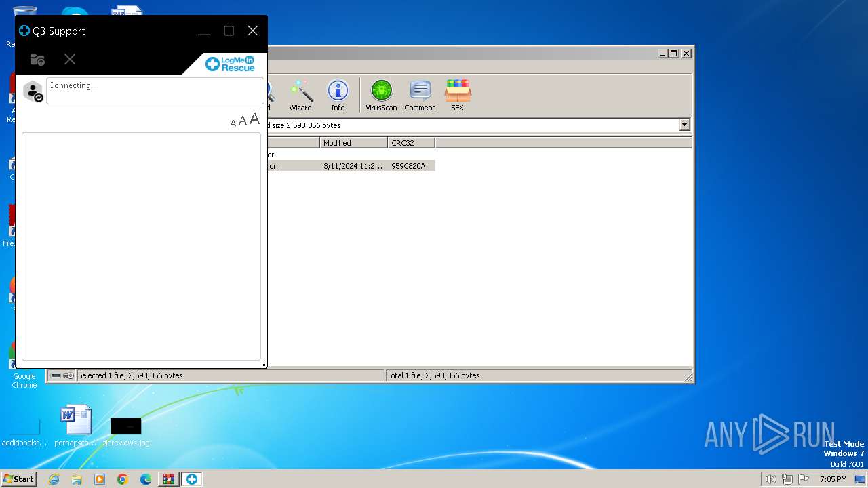
Task: Click 'Selected 1 file, 2,590,056 bytes' status text
Action: point(130,375)
